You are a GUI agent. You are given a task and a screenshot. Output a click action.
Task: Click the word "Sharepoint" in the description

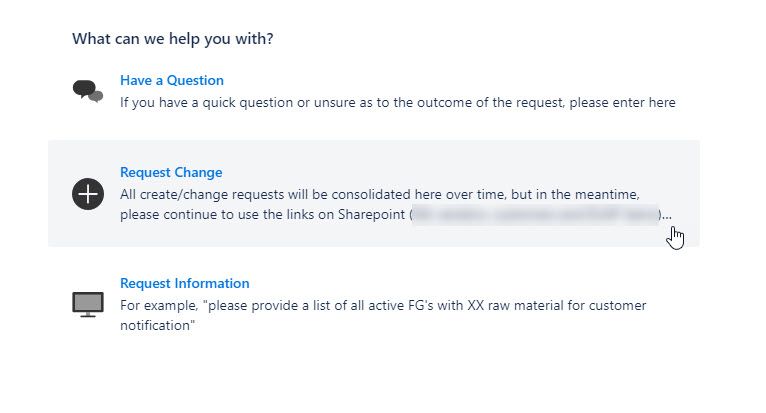click(x=371, y=215)
